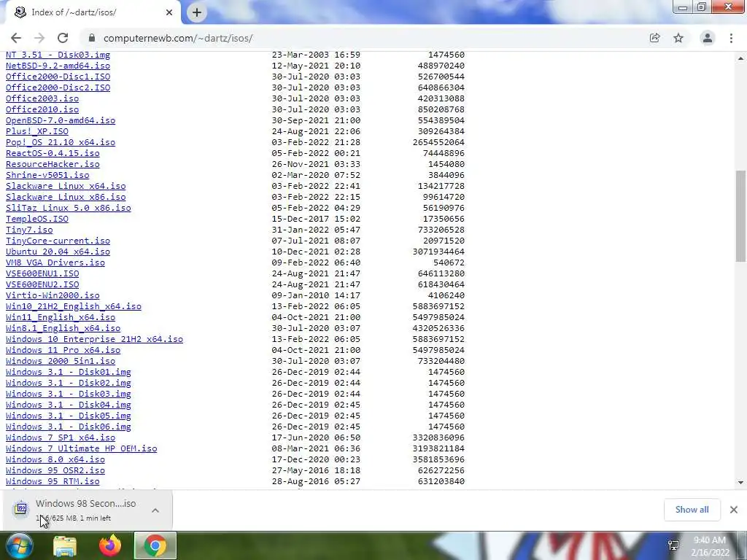
Task: Download ReactOS-0.4.15.iso
Action: [x=53, y=153]
